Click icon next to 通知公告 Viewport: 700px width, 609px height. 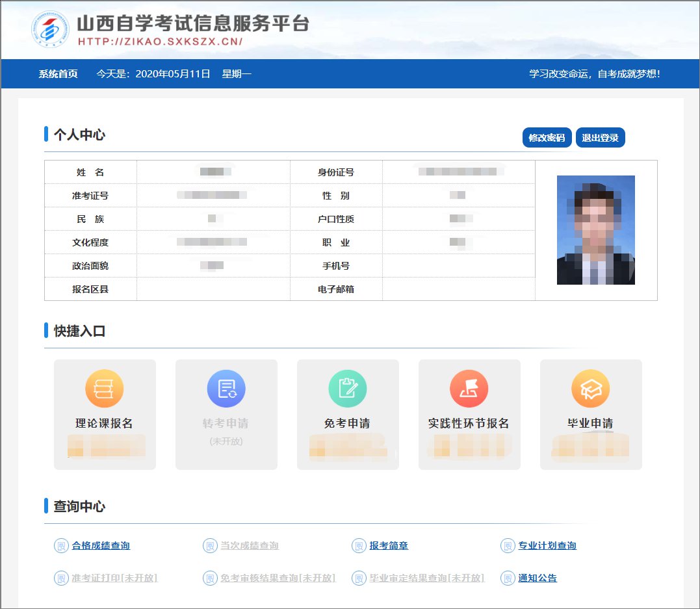click(x=508, y=578)
